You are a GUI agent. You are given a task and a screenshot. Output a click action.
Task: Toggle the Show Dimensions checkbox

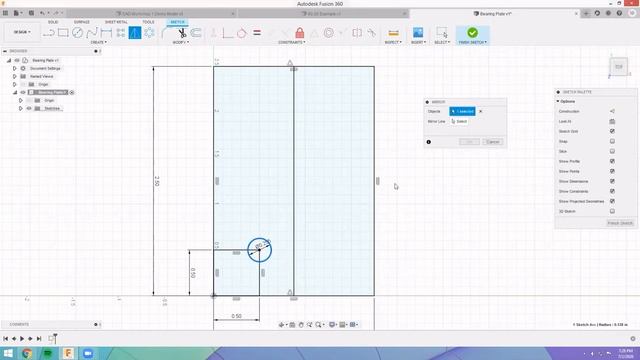tap(612, 181)
